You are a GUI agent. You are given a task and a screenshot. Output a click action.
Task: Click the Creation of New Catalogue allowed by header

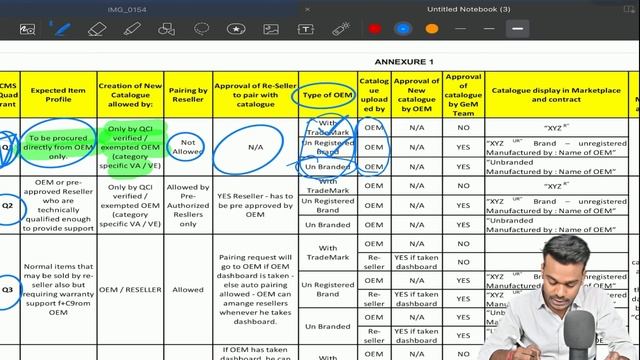pyautogui.click(x=130, y=95)
